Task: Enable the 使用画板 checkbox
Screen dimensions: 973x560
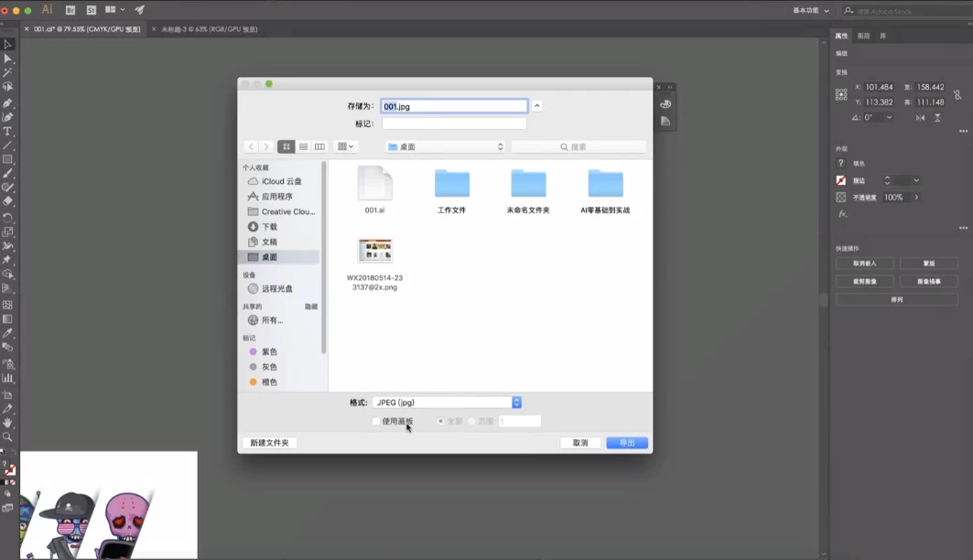Action: click(x=377, y=421)
